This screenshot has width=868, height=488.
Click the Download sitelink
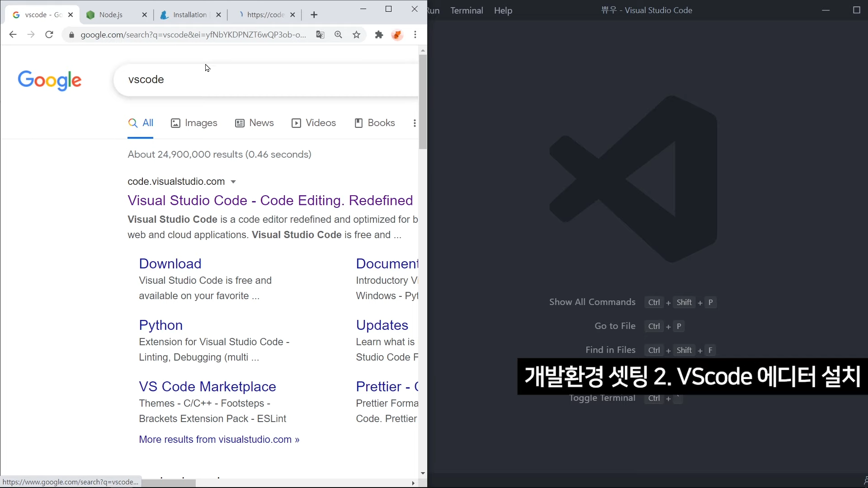[170, 263]
